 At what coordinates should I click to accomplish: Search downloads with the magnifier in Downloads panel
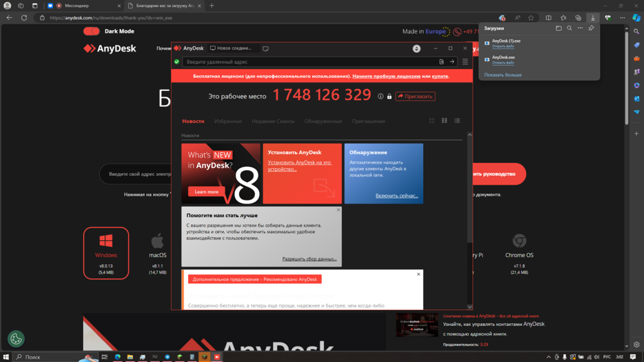569,28
